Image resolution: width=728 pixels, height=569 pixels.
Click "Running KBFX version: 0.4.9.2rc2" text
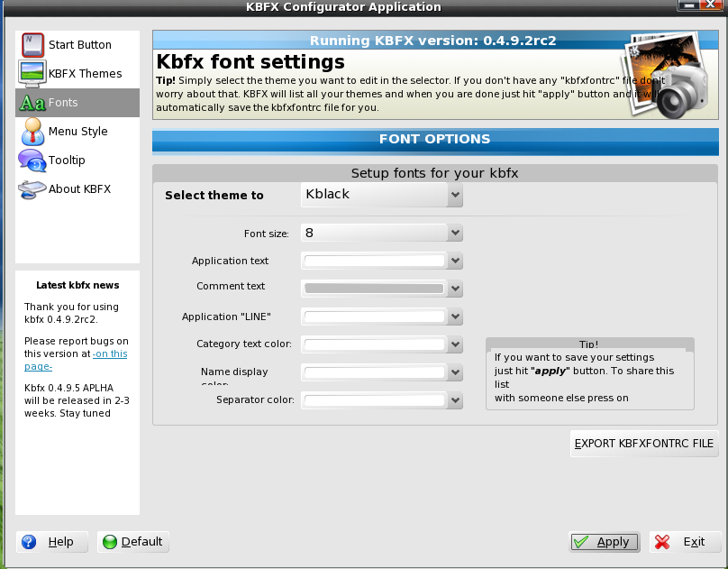click(432, 41)
